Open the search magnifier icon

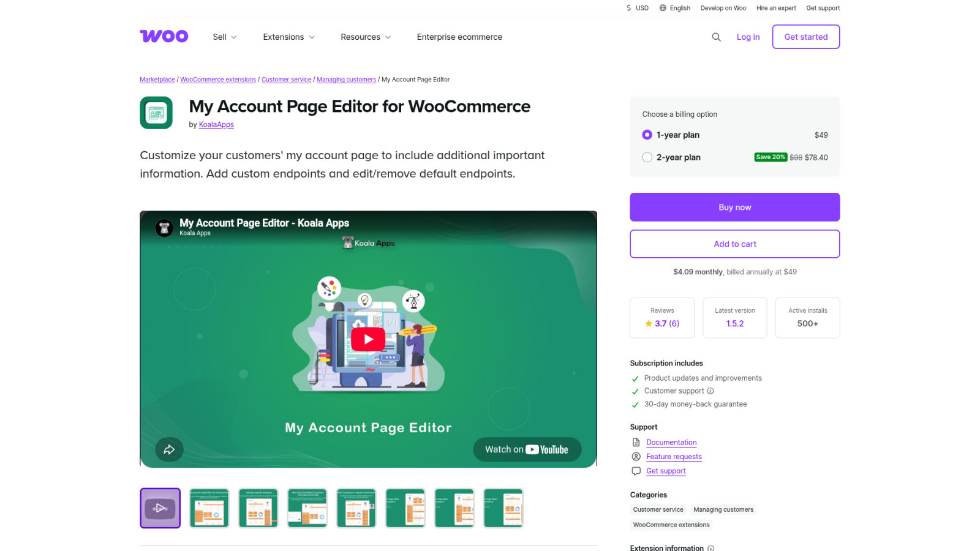[x=716, y=37]
